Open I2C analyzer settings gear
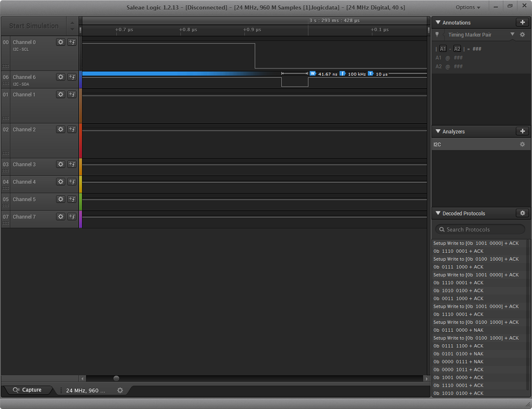 (x=522, y=145)
